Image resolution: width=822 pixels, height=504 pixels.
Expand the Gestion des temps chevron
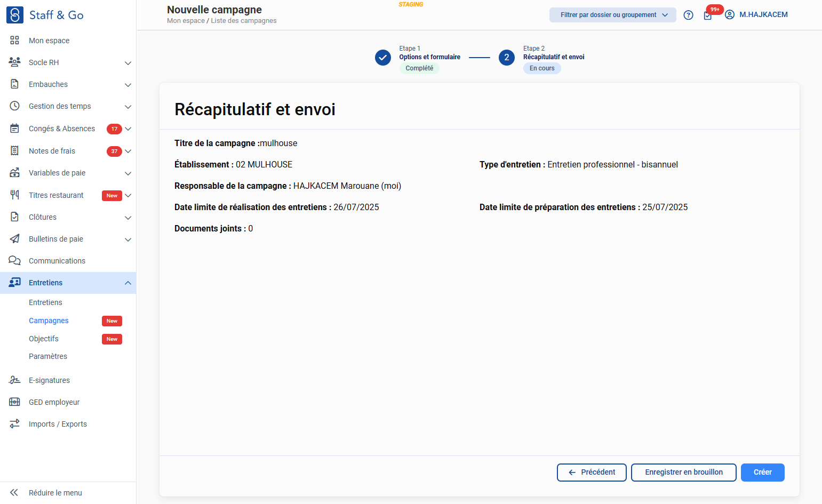point(128,107)
